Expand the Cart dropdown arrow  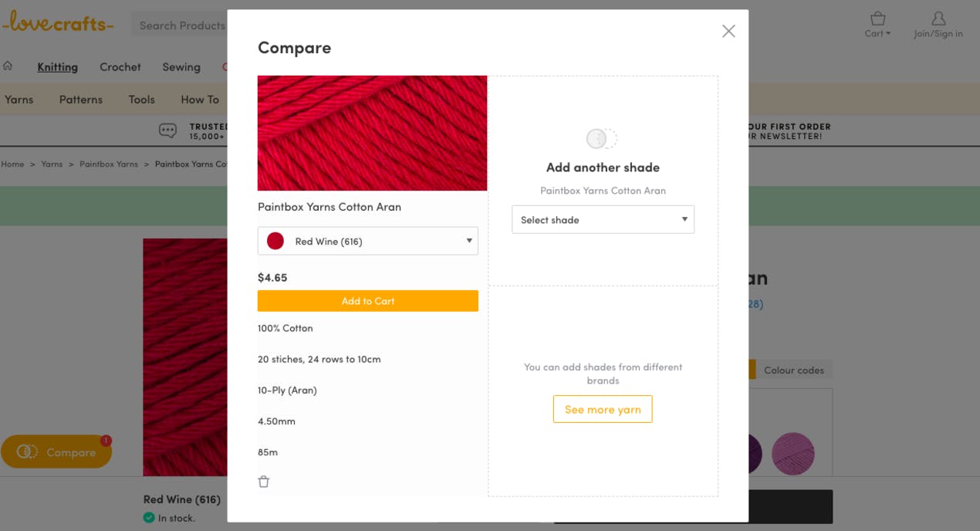888,34
